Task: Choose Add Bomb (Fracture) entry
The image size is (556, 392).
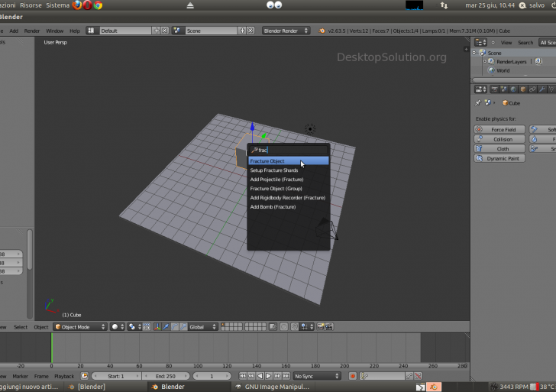Action: click(x=273, y=207)
